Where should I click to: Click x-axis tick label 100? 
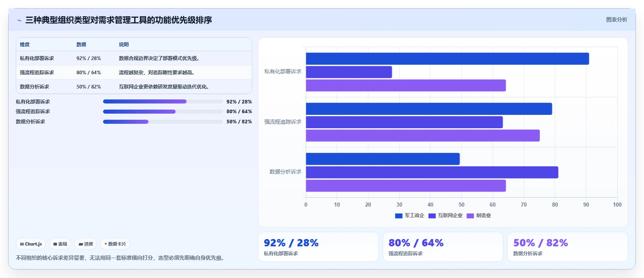[x=617, y=205]
